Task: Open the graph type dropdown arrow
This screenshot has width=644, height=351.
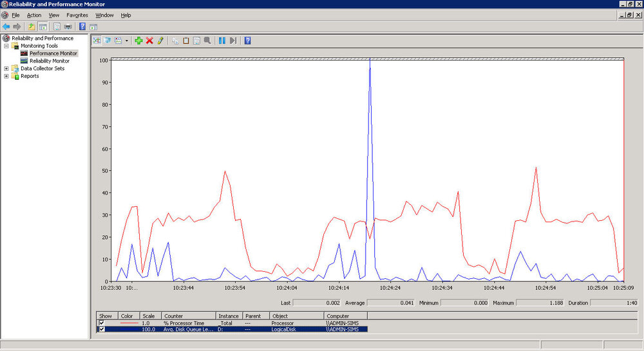Action: click(126, 41)
